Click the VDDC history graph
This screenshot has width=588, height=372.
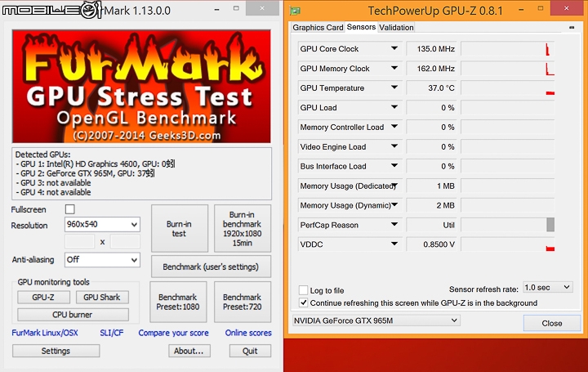508,244
